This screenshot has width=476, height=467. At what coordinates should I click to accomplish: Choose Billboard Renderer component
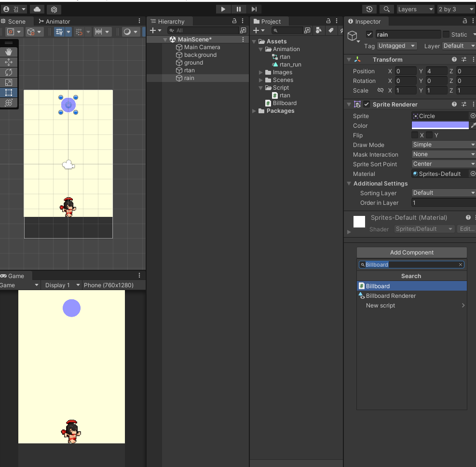[412, 296]
